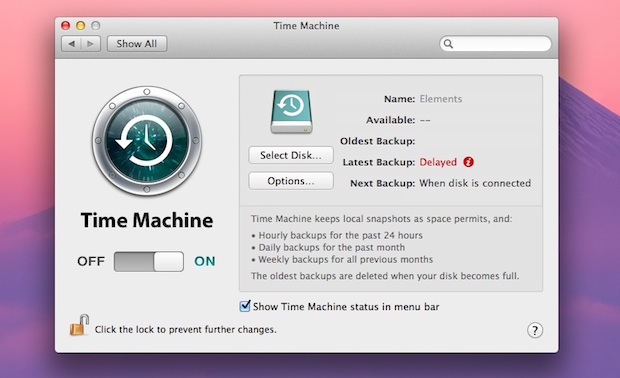Open the Select Disk… dialog
Image resolution: width=620 pixels, height=378 pixels.
[x=291, y=155]
